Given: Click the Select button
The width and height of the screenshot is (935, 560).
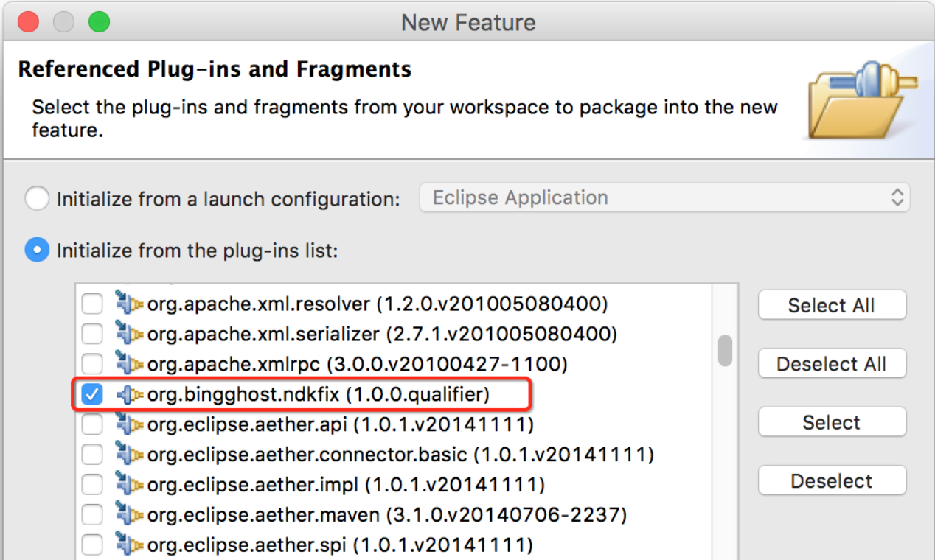Looking at the screenshot, I should [832, 422].
